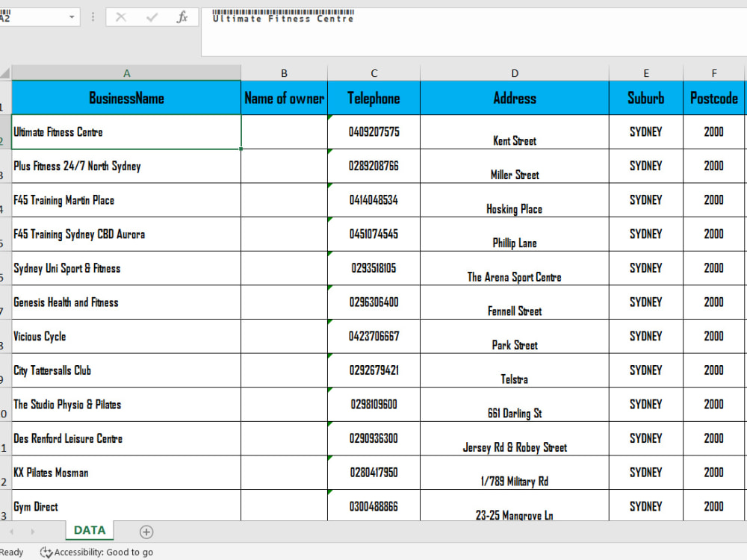Select address cell Kent Street
The width and height of the screenshot is (747, 560).
(515, 132)
